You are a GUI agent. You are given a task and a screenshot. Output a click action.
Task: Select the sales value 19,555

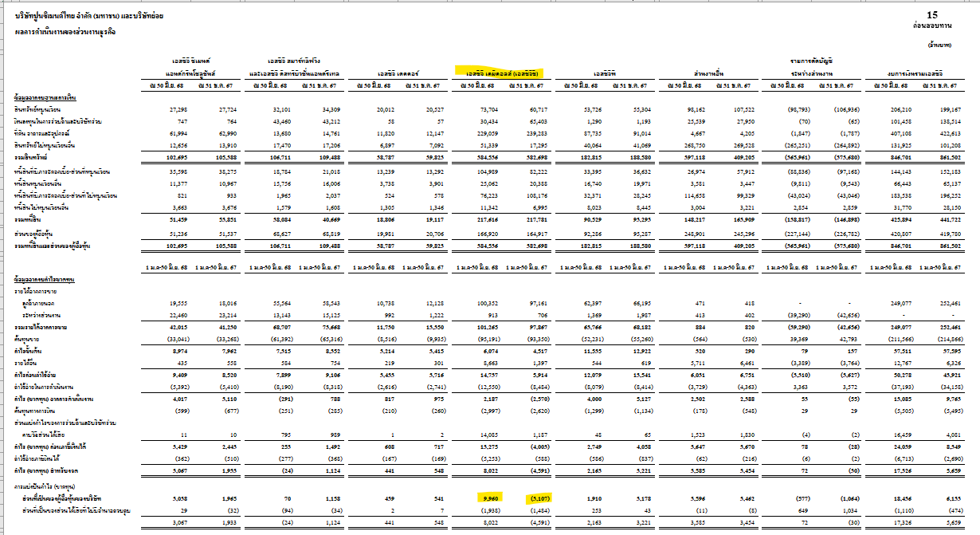click(178, 304)
